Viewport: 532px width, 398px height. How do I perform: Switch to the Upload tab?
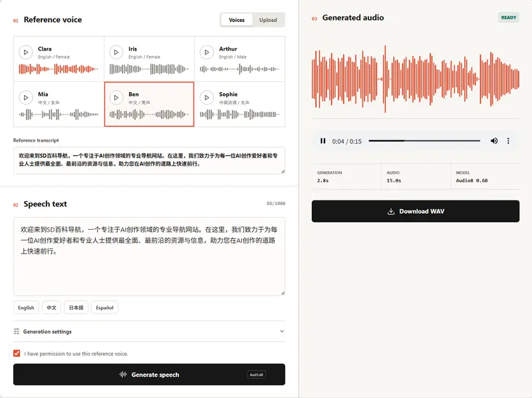point(268,20)
